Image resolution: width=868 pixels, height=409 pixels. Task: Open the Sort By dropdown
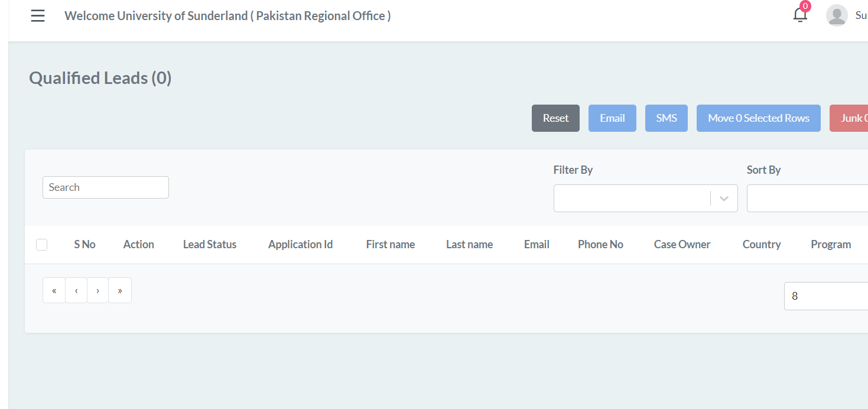tap(807, 199)
